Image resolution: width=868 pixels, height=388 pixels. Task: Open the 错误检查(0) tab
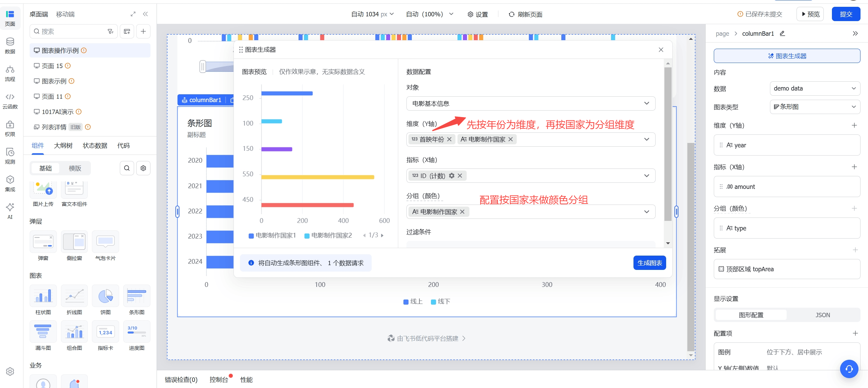[181, 379]
